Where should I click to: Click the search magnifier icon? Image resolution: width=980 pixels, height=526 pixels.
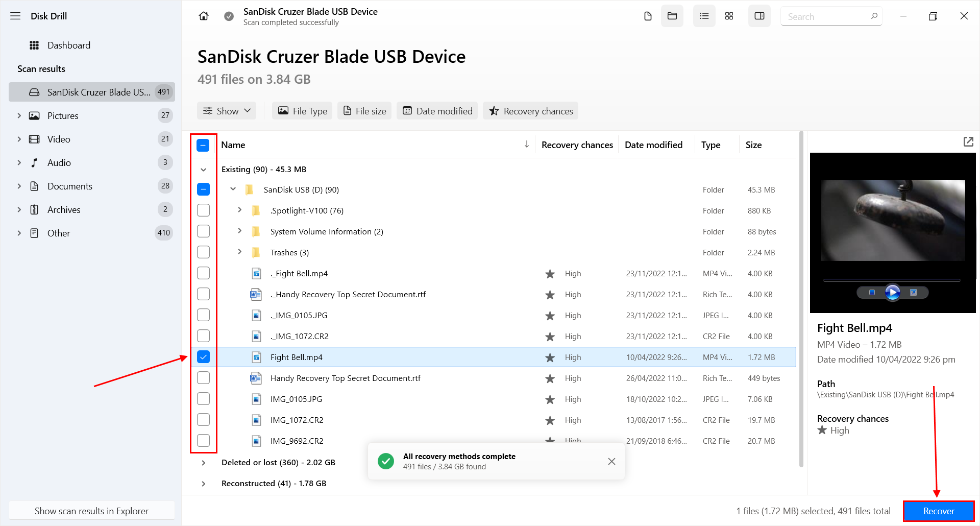pyautogui.click(x=874, y=16)
